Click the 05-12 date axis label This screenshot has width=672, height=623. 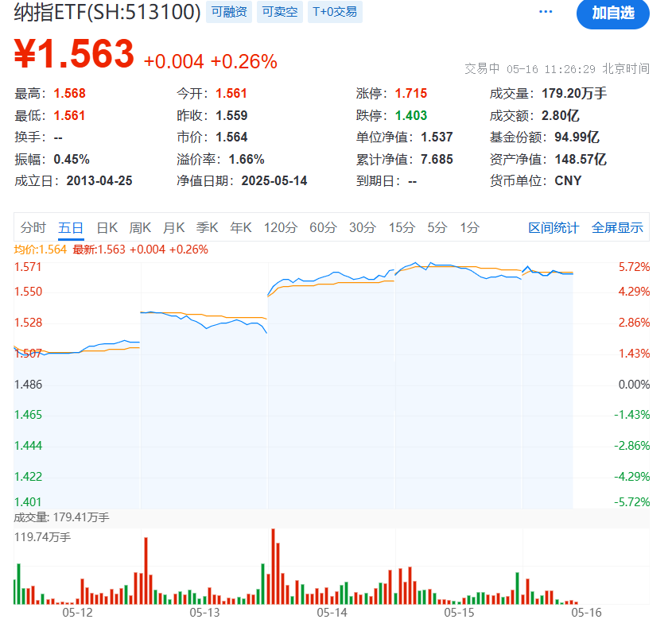tap(78, 613)
